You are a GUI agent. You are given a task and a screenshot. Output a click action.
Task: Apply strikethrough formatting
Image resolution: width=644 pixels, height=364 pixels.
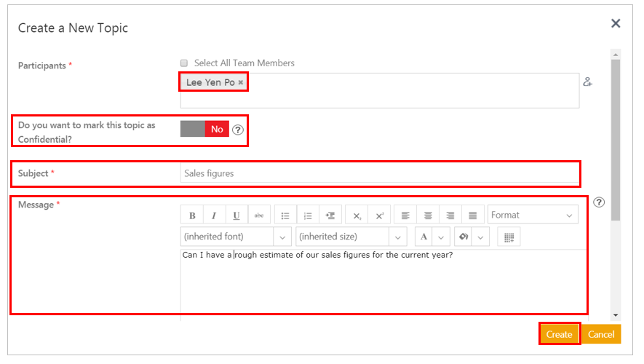[x=260, y=215]
